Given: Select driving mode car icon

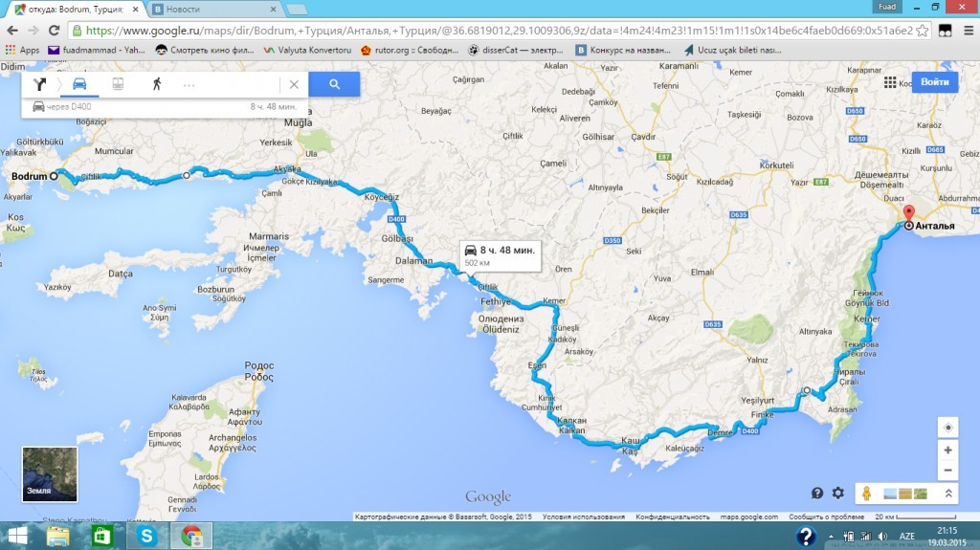Looking at the screenshot, I should click(80, 84).
